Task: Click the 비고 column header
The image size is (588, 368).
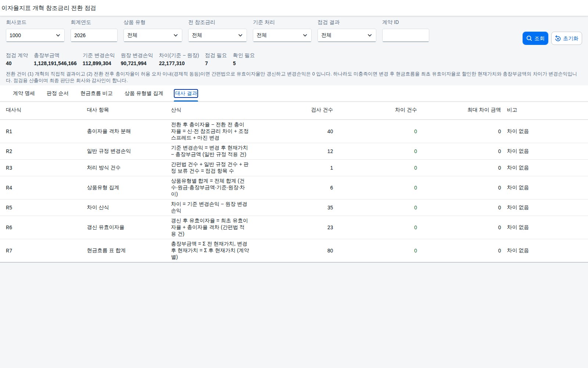Action: coord(512,110)
